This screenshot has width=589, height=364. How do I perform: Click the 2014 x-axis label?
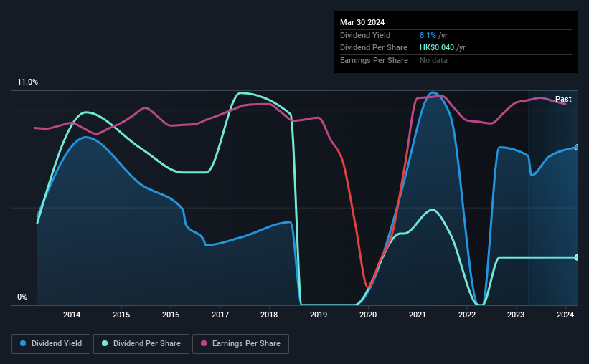coord(72,315)
